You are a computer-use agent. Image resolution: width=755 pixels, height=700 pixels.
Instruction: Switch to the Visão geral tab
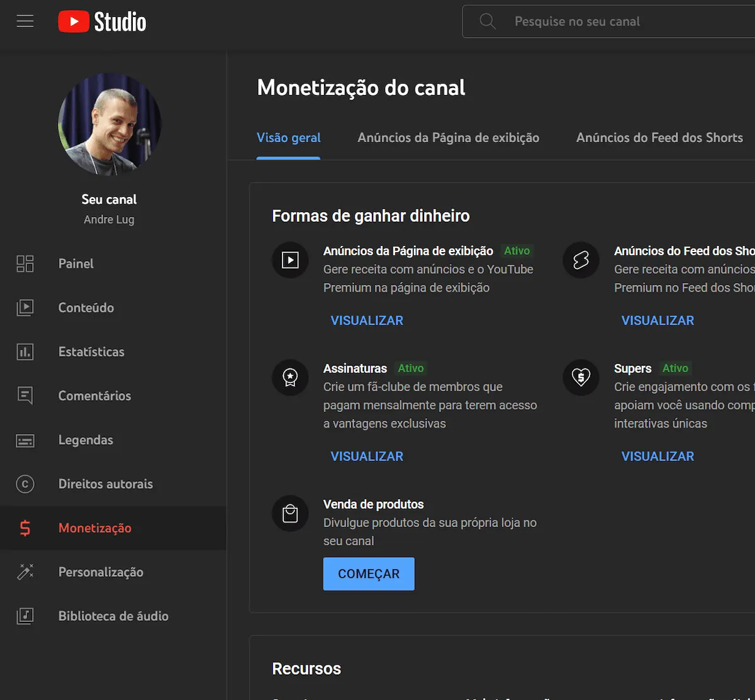click(x=289, y=138)
